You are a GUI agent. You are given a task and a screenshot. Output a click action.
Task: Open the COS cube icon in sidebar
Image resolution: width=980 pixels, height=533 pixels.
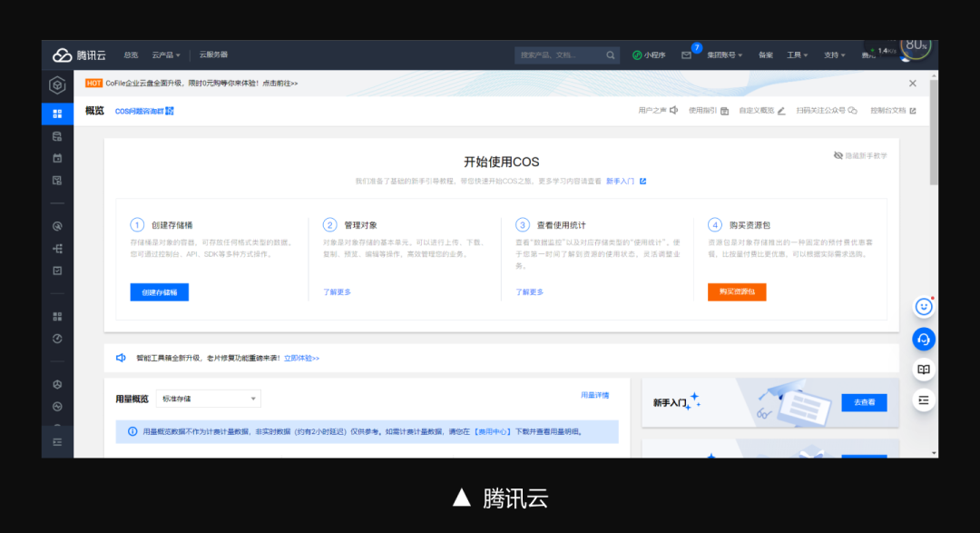57,85
